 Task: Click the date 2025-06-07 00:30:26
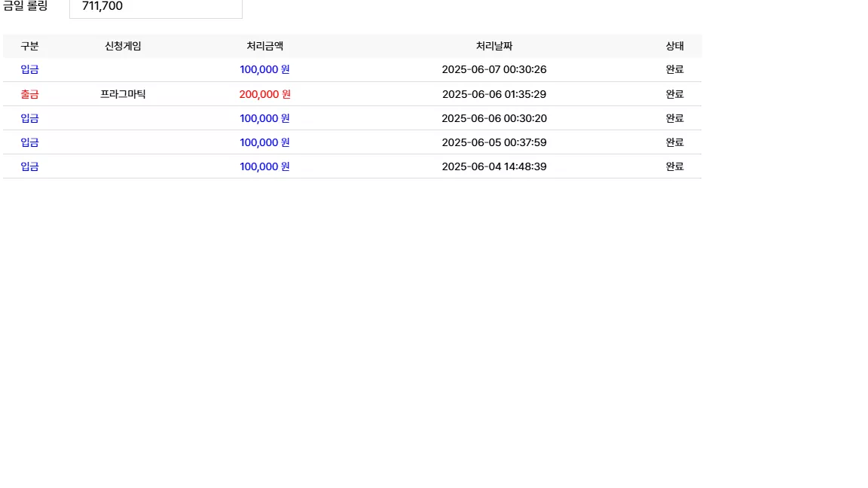click(x=494, y=70)
